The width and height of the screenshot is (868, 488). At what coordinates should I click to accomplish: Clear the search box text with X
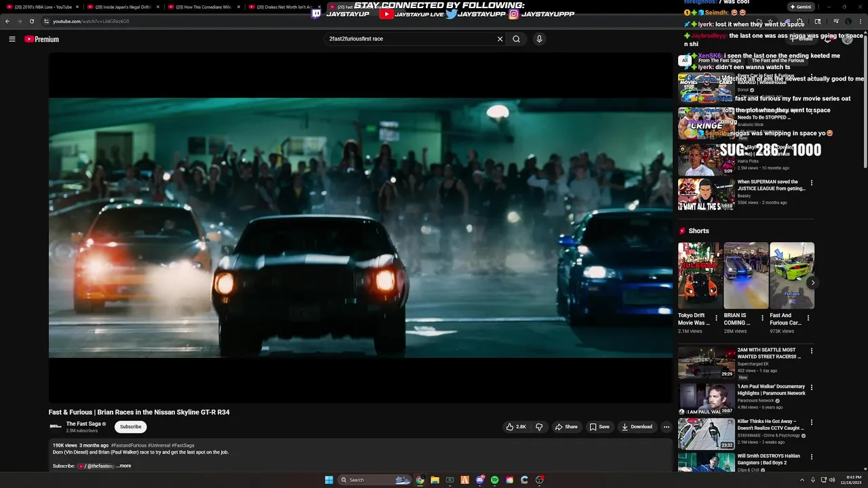500,39
